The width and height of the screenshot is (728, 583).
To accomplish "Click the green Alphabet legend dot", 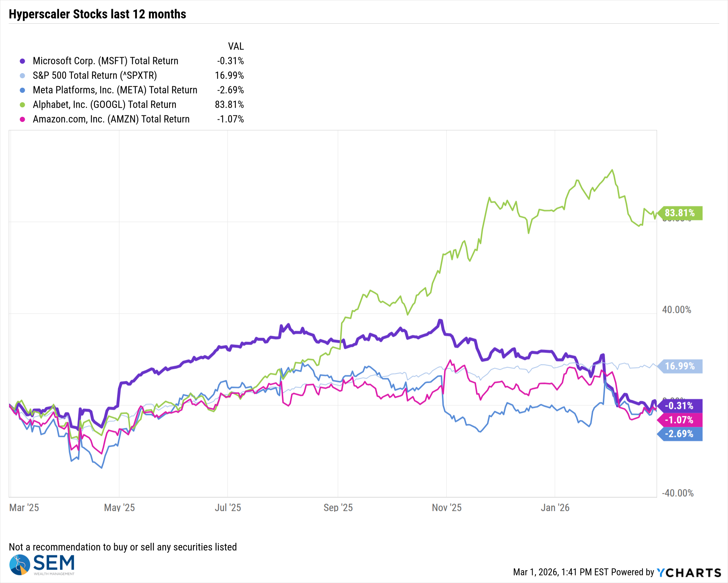I will [x=23, y=105].
